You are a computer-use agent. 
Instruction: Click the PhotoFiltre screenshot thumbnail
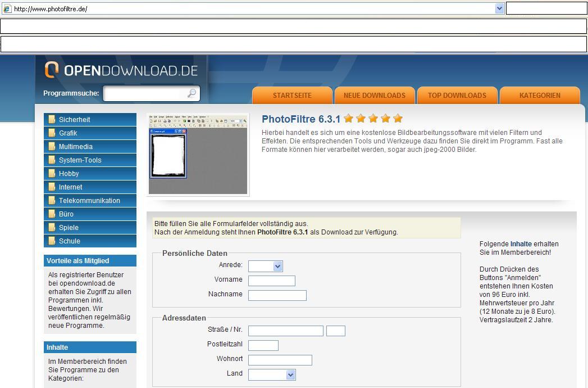[198, 155]
